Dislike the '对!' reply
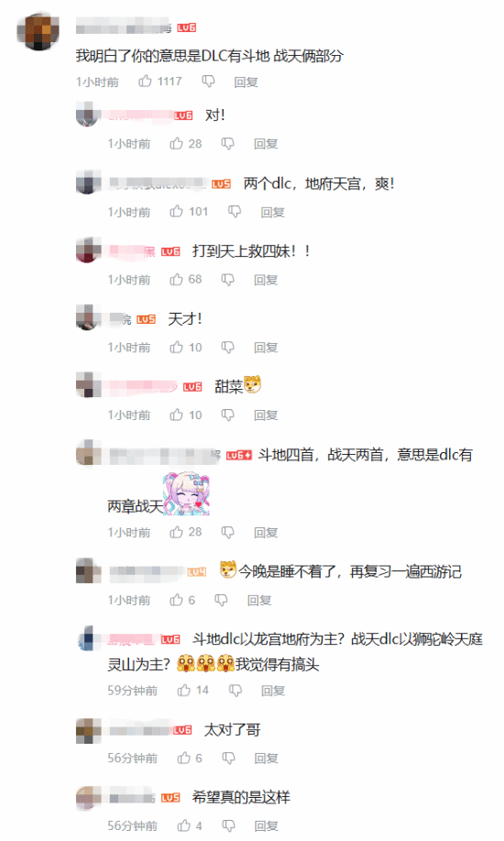This screenshot has height=841, width=504. pos(228,144)
